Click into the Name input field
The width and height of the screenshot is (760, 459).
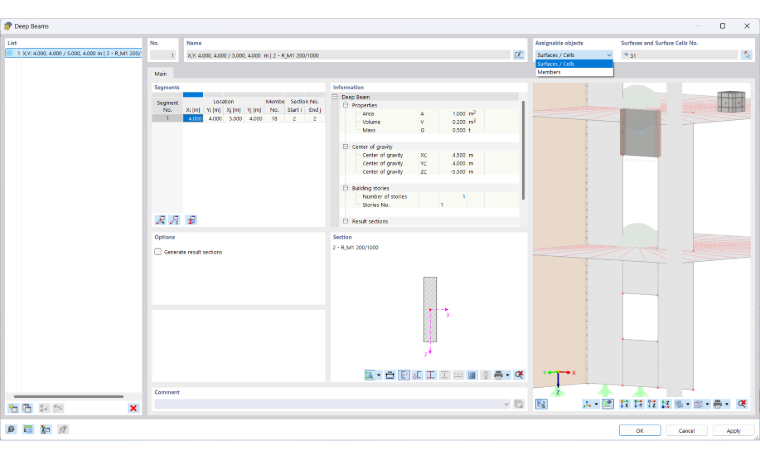coord(348,55)
